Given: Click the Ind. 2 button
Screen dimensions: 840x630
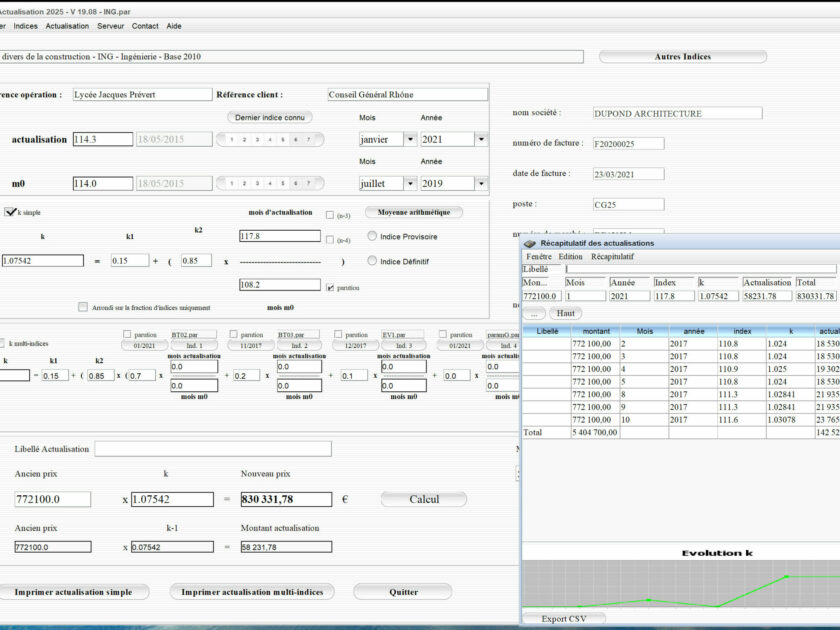Looking at the screenshot, I should 299,346.
